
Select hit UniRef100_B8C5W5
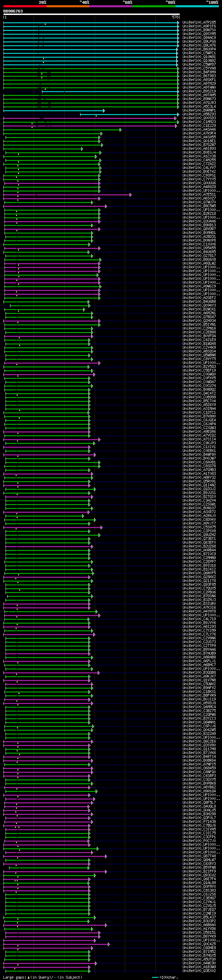pyautogui.click(x=199, y=206)
